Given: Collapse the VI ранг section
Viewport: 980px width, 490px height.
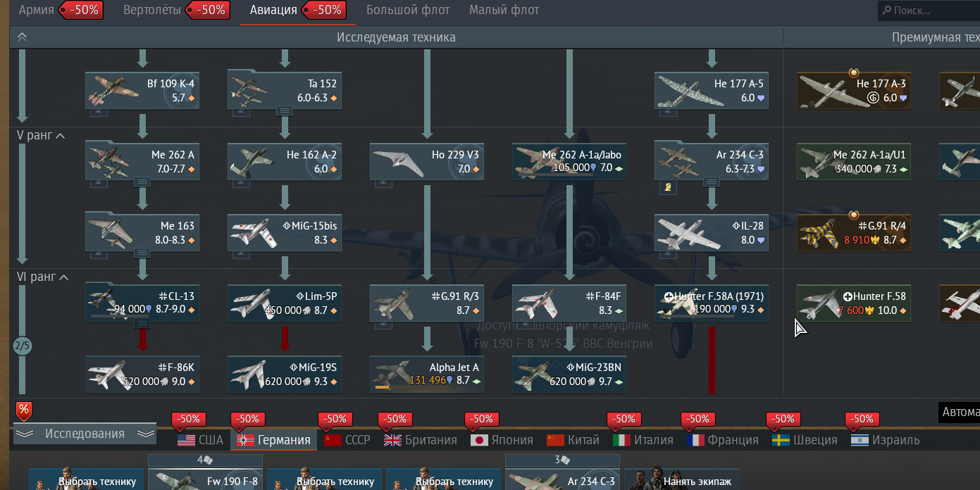Looking at the screenshot, I should pos(42,277).
